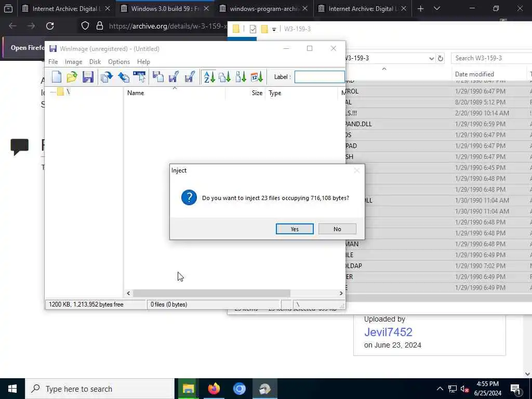The image size is (532, 399).
Task: Click No in the Inject dialog
Action: (337, 229)
